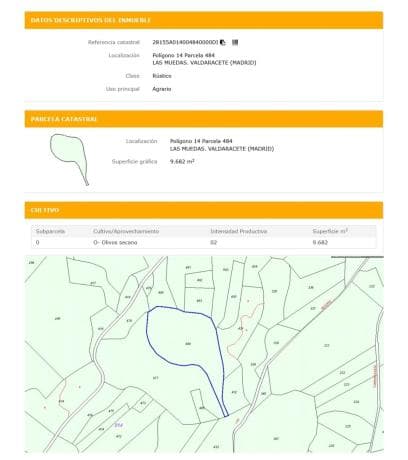The image size is (408, 460).
Task: Copy the cadastral reference with the copy icon
Action: tap(223, 42)
